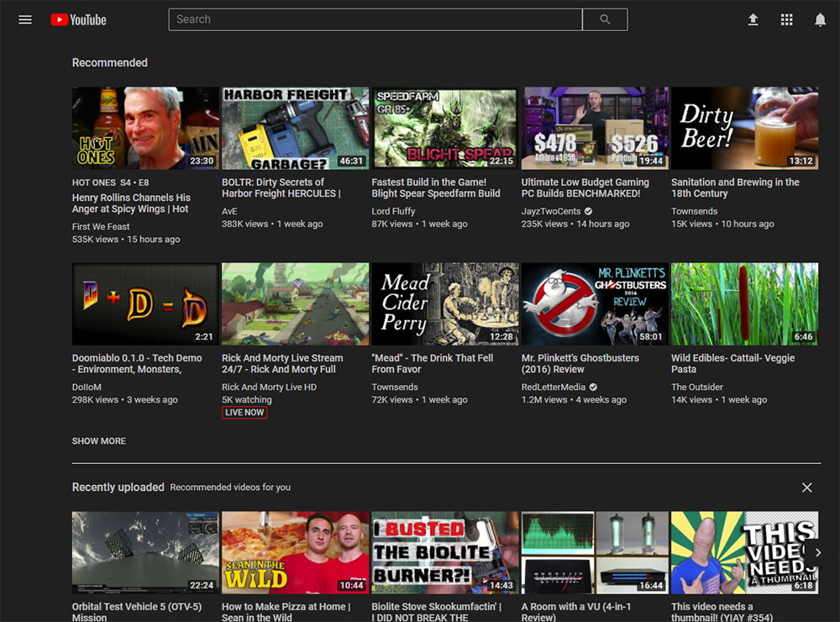Open the VU meter review thumbnail

point(596,553)
